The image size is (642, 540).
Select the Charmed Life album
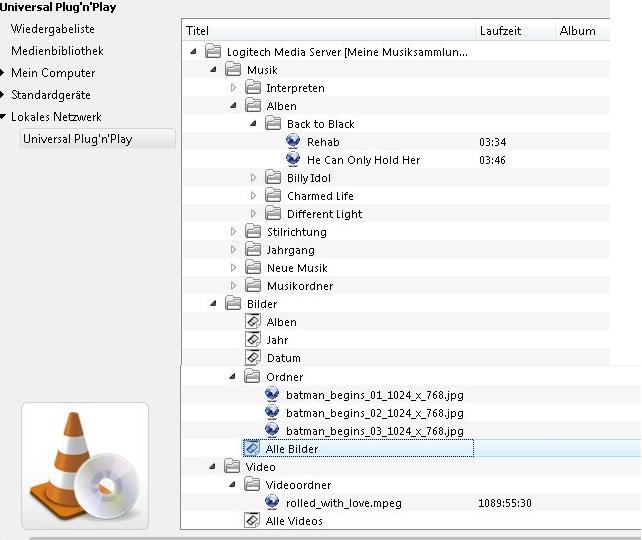click(320, 196)
